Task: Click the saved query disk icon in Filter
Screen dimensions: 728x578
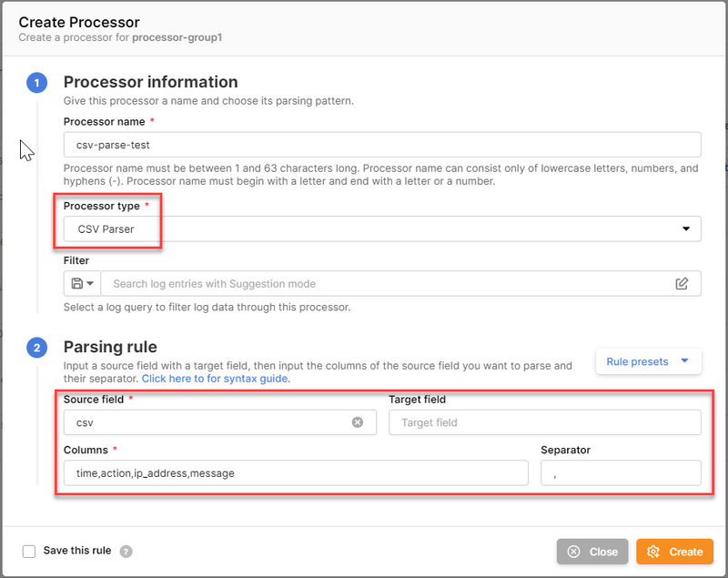Action: point(76,283)
